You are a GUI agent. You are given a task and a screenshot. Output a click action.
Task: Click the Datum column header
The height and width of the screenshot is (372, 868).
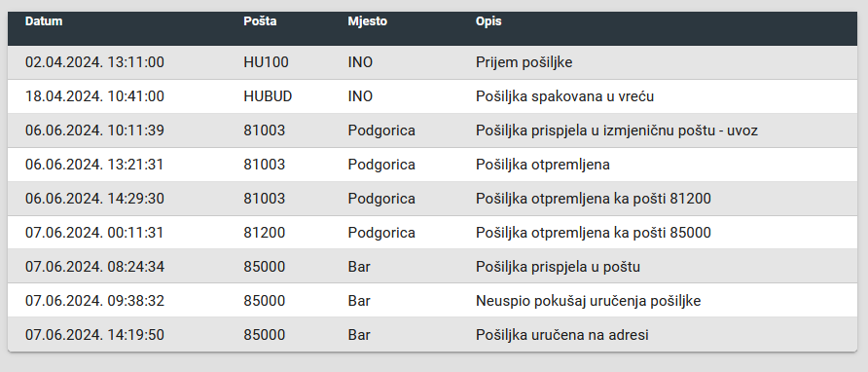44,21
